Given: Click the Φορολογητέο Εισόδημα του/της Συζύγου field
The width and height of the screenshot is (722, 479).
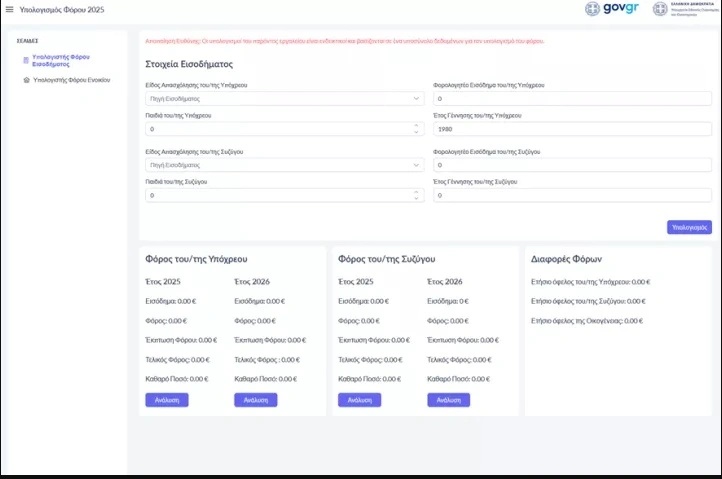Looking at the screenshot, I should tap(572, 165).
